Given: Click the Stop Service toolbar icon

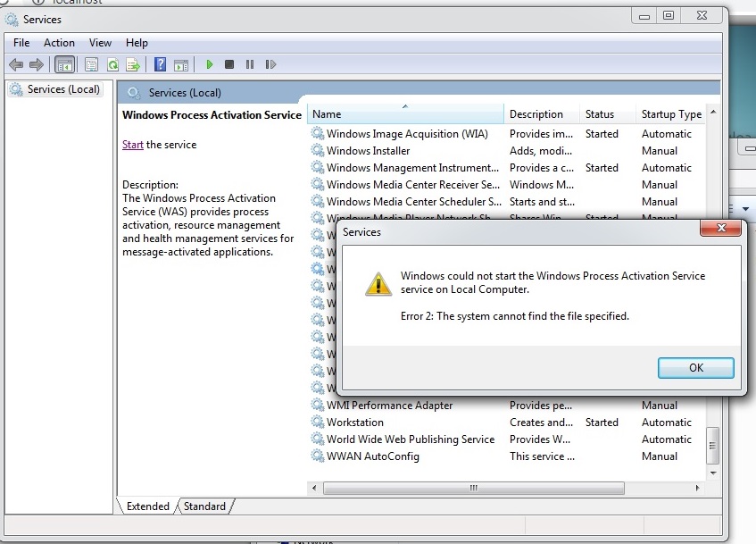Looking at the screenshot, I should coord(229,64).
